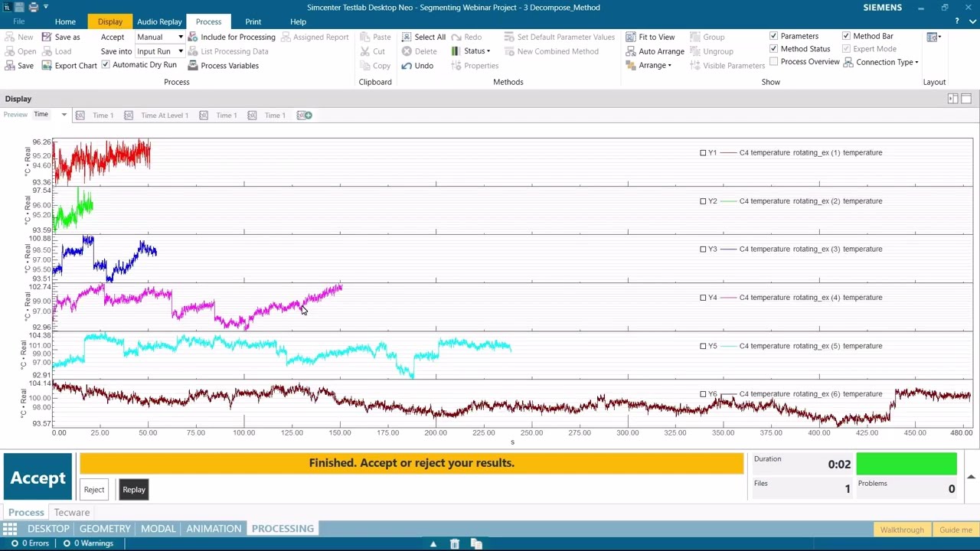The image size is (980, 551).
Task: Switch to the Home ribbon tab
Action: pos(65,21)
